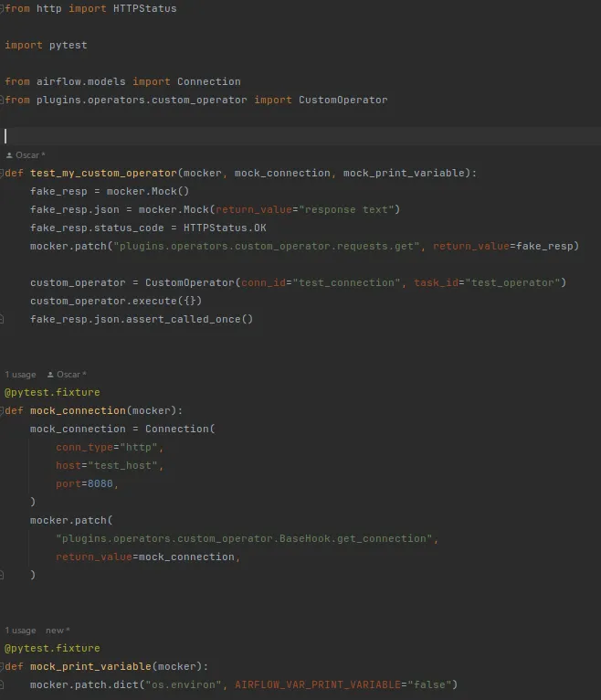Click the port value 8080

pos(100,484)
